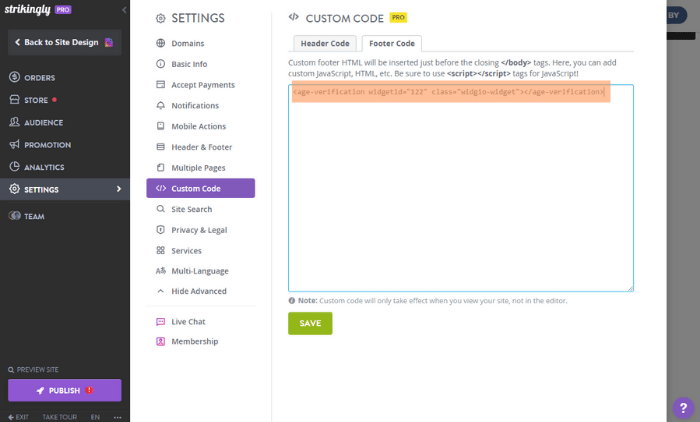Viewport: 700px width, 422px height.
Task: Switch to the Header Code tab
Action: 325,43
